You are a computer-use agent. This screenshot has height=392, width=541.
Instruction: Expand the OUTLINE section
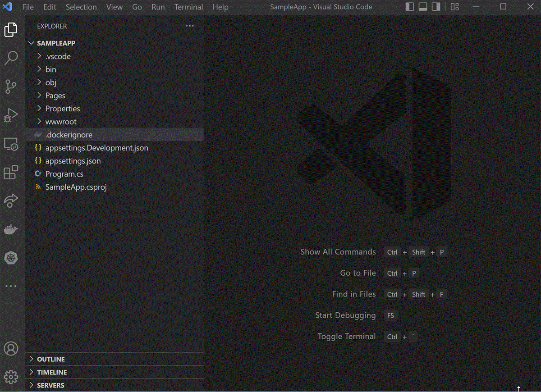[114, 359]
